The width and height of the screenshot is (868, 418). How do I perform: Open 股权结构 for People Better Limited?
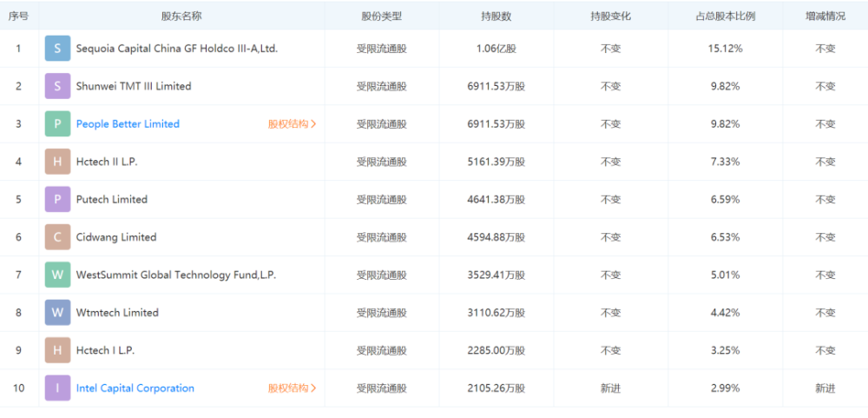click(293, 124)
